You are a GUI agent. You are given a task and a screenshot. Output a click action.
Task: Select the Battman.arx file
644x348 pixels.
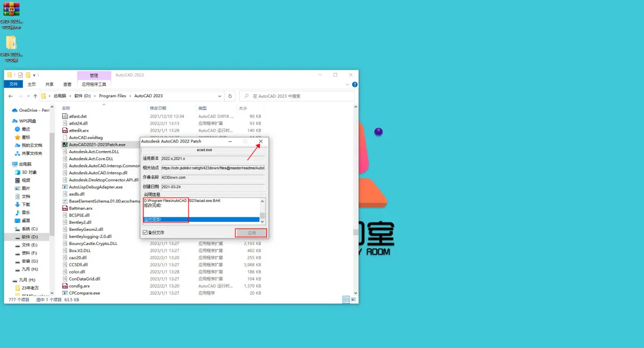(81, 208)
